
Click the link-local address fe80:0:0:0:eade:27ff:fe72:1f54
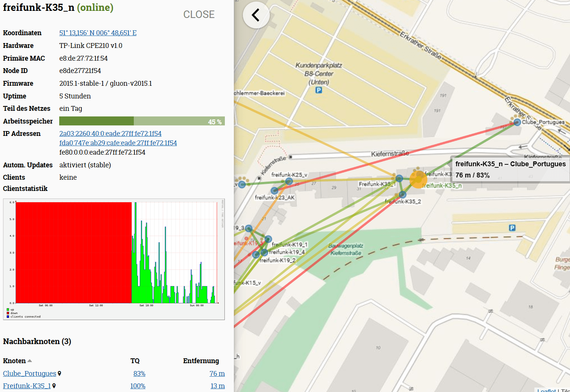pos(102,152)
